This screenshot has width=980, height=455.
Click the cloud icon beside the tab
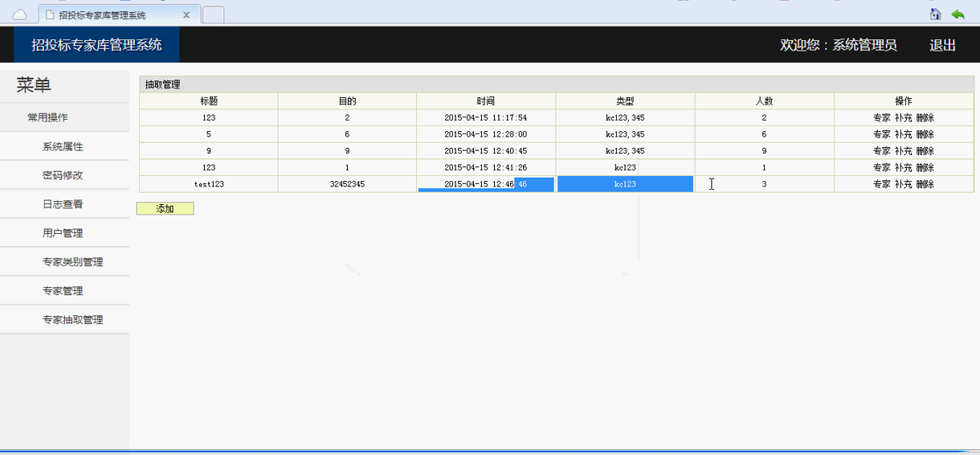coord(20,14)
